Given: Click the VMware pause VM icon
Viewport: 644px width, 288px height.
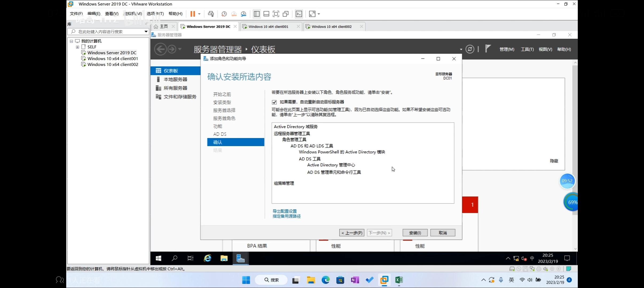Looking at the screenshot, I should pos(193,14).
